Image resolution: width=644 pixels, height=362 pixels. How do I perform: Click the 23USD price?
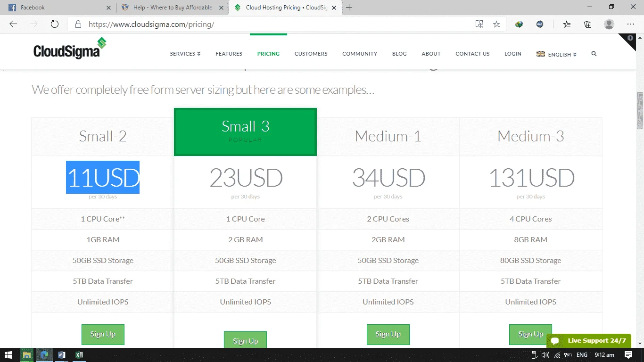click(246, 178)
